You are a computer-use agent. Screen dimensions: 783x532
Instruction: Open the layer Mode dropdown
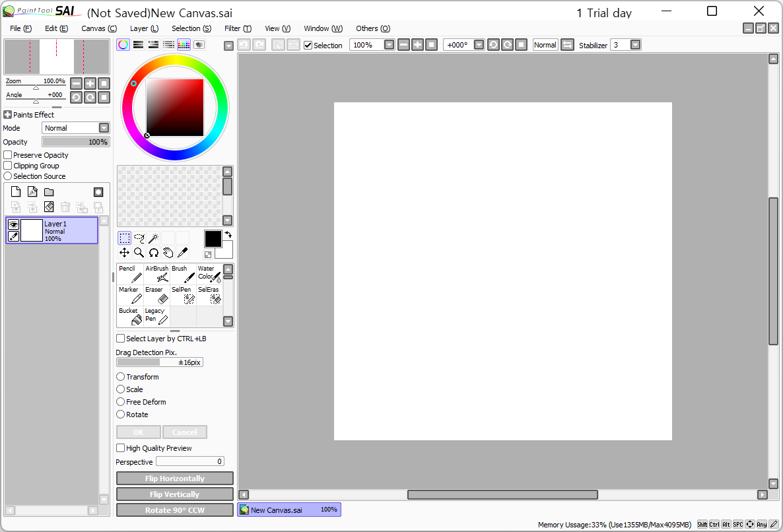(x=104, y=127)
